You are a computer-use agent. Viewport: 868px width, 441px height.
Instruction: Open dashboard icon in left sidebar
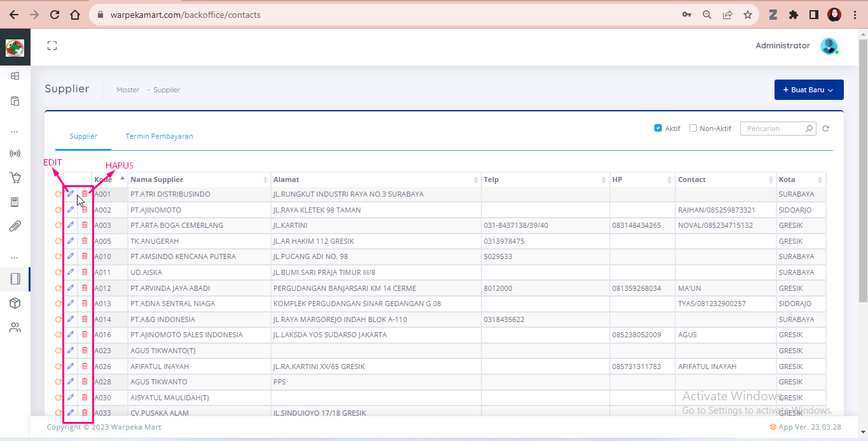(x=15, y=76)
